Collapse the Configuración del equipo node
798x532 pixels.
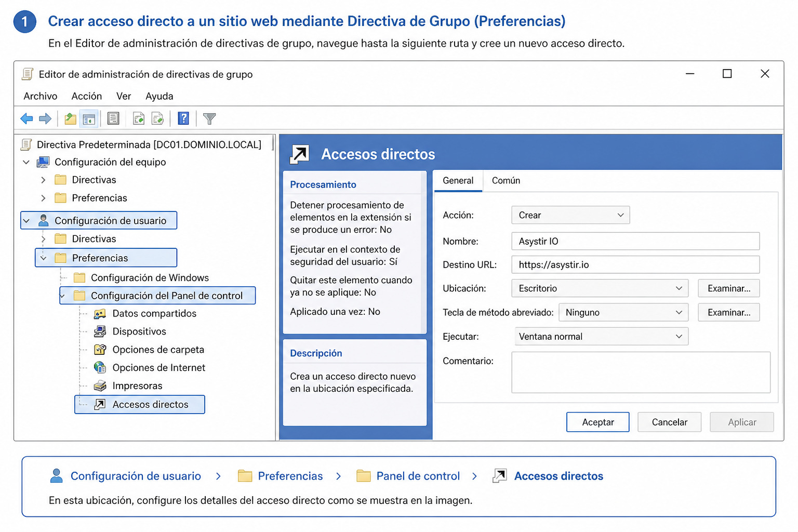(x=26, y=162)
